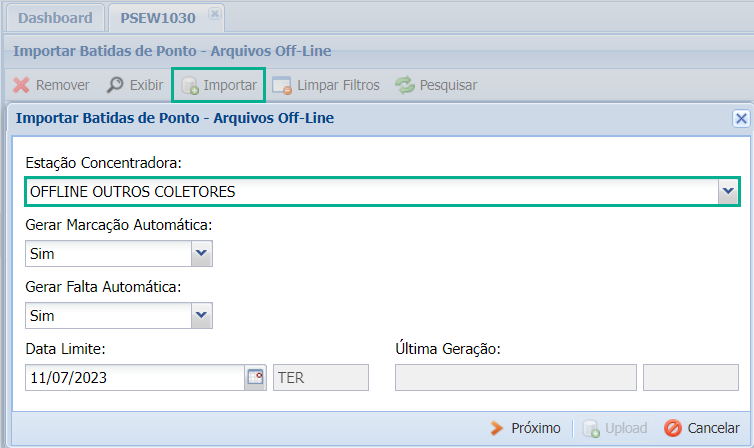The height and width of the screenshot is (448, 754).
Task: Expand the Gerar Marcação Automática dropdown
Action: click(202, 254)
